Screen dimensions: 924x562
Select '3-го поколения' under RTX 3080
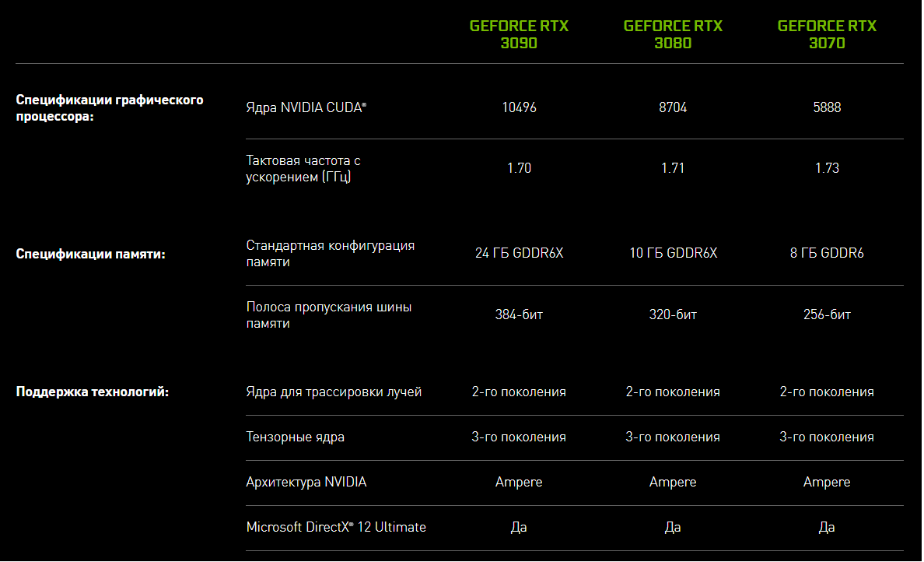click(673, 437)
